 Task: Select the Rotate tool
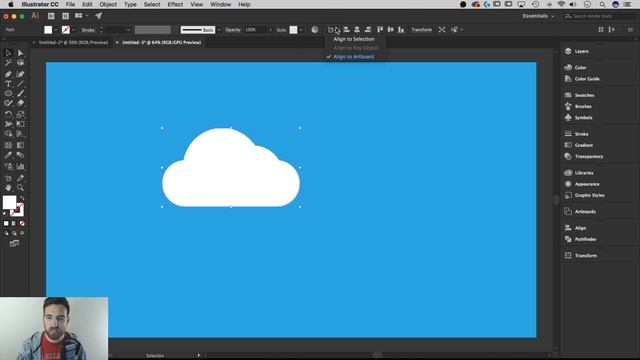click(x=8, y=114)
